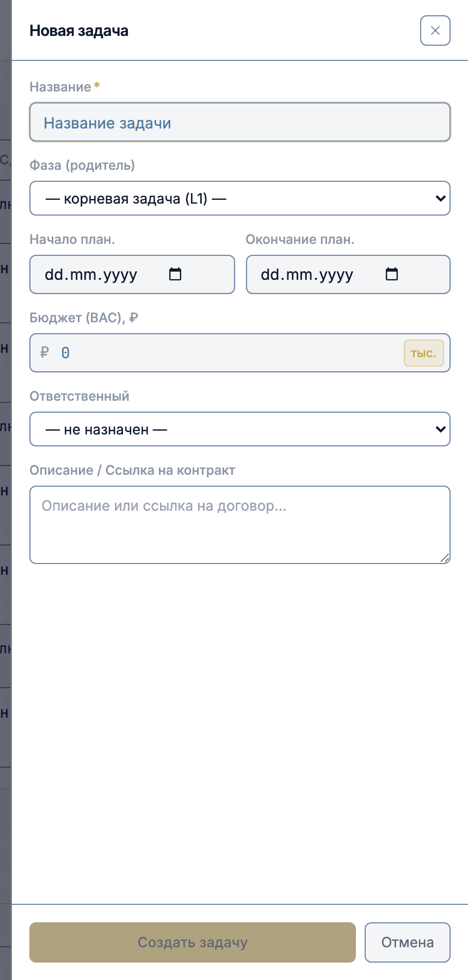The width and height of the screenshot is (468, 980).
Task: Click the Бюджет (BAC) amount field
Action: pyautogui.click(x=240, y=353)
